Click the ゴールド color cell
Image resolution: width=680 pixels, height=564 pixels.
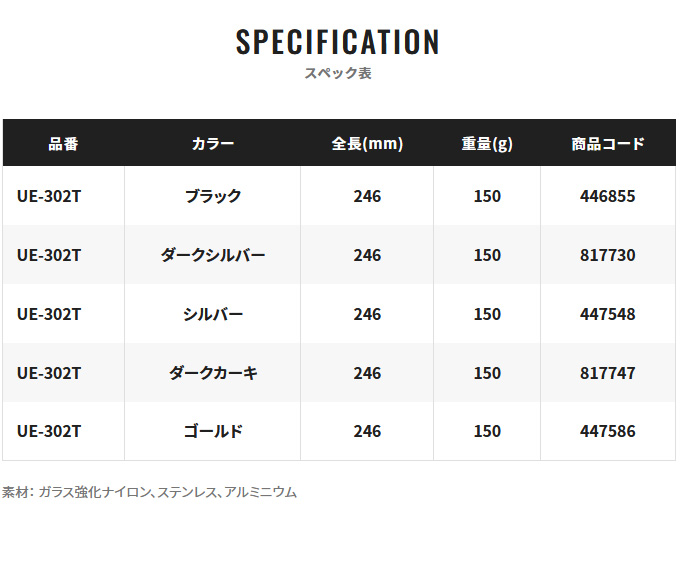tap(213, 432)
